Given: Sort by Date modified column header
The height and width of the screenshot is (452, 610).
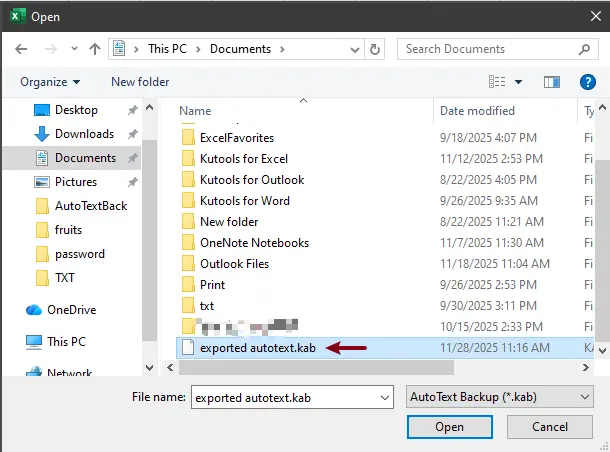Looking at the screenshot, I should (x=477, y=111).
